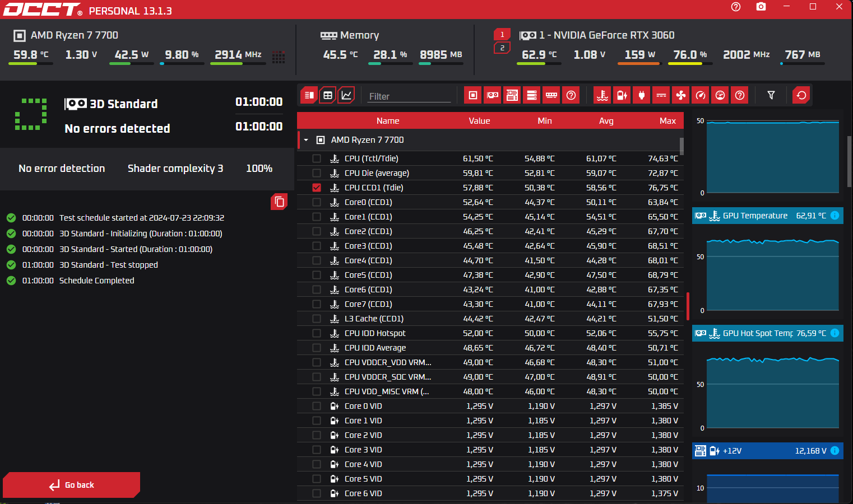The image size is (853, 504).
Task: Focus the Filter text field
Action: tap(409, 96)
